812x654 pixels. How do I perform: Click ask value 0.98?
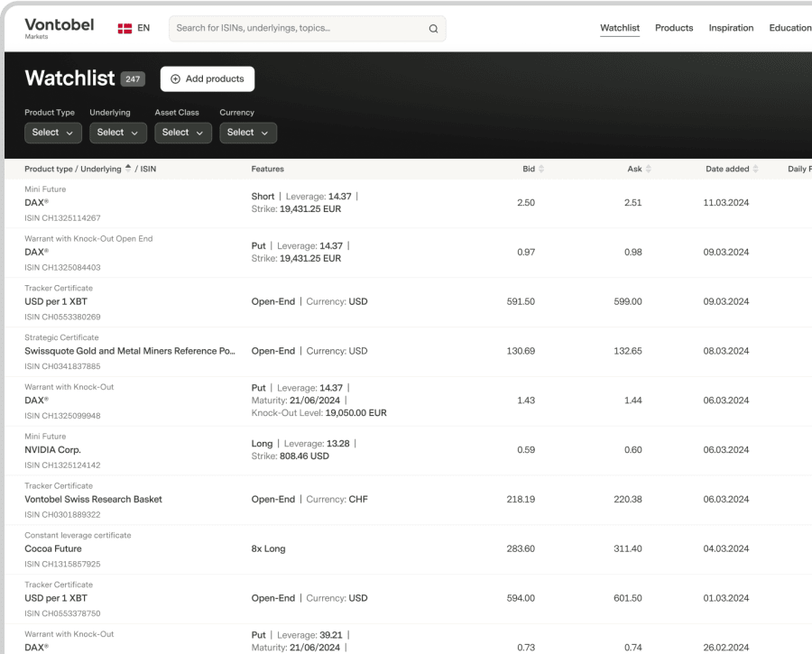(x=632, y=253)
